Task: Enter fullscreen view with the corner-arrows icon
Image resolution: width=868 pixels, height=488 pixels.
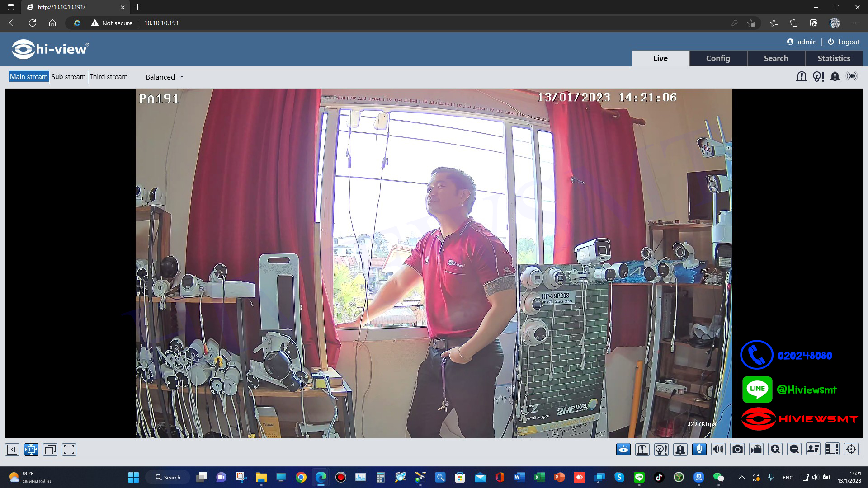Action: point(69,450)
